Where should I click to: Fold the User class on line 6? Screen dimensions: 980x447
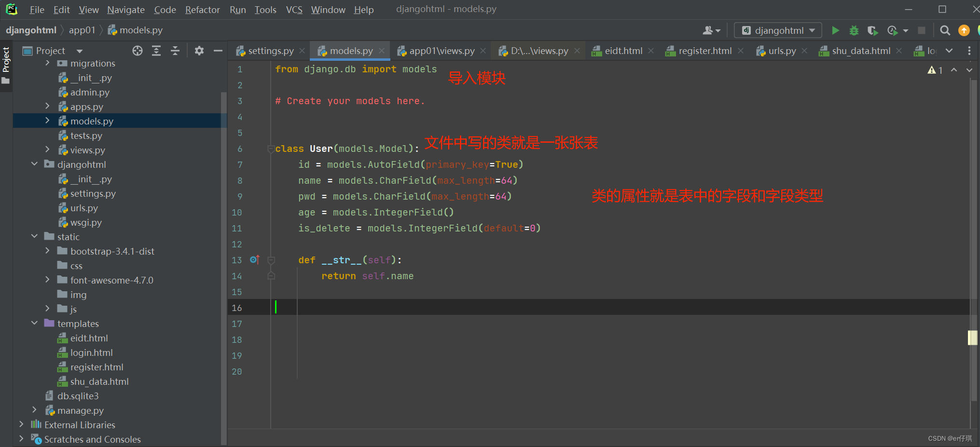[271, 149]
